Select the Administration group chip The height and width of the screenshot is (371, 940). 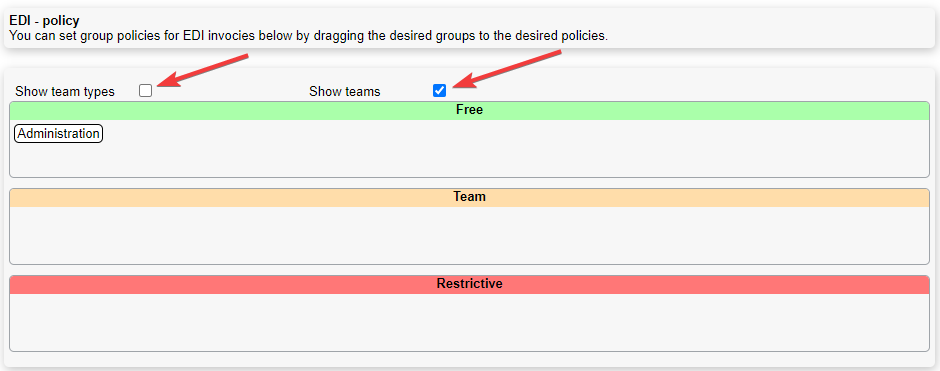pyautogui.click(x=59, y=134)
